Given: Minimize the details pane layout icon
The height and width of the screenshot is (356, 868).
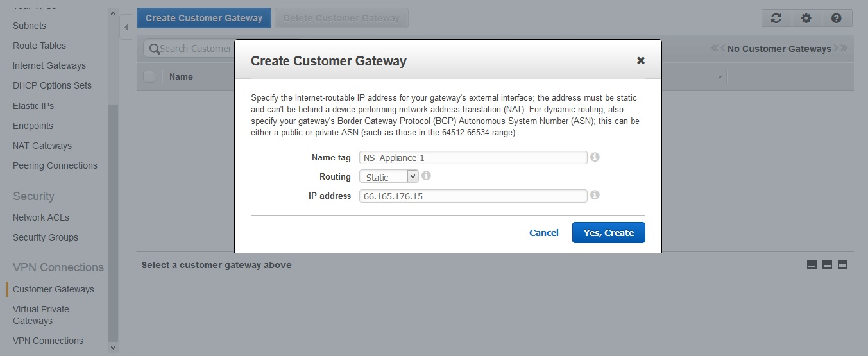Looking at the screenshot, I should [x=812, y=264].
